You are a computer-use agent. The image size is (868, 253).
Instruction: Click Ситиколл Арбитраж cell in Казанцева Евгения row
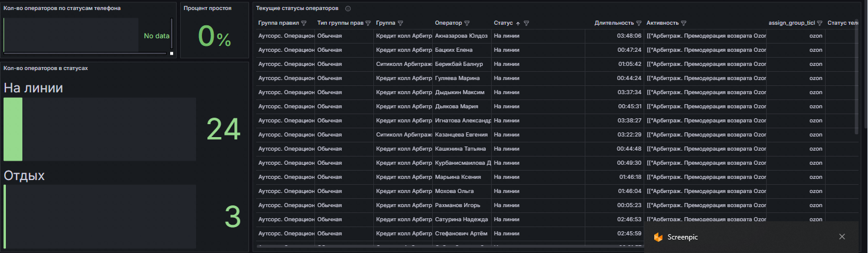pos(403,135)
